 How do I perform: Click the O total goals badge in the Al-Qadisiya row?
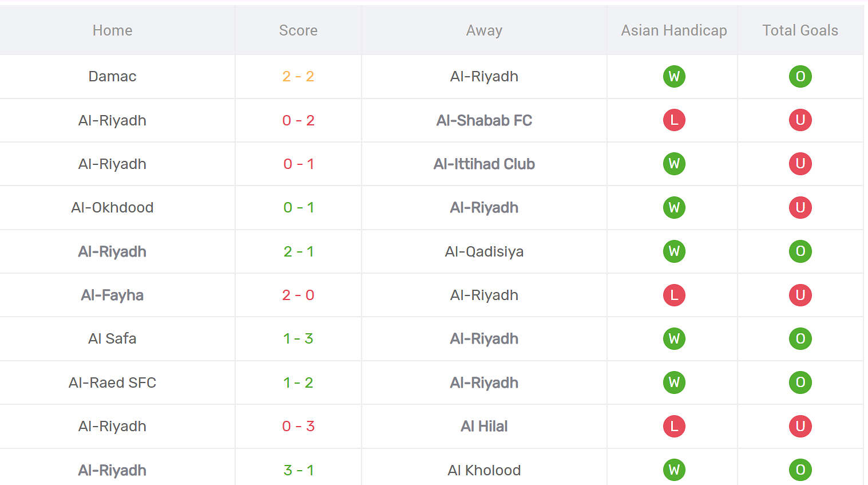(x=800, y=251)
